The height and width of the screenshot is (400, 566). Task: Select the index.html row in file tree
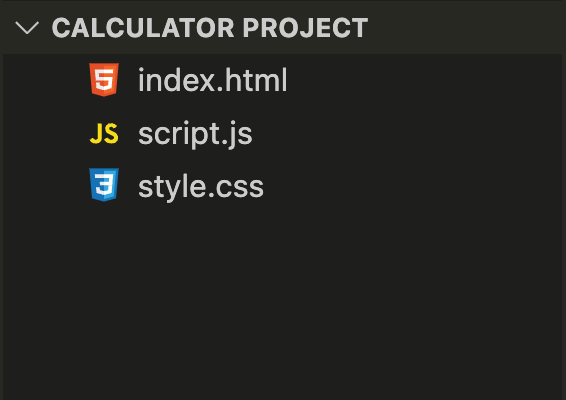click(x=282, y=80)
